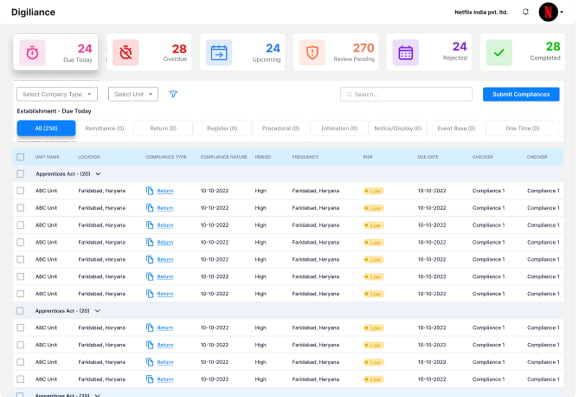Open the Select Company Type dropdown

coord(57,94)
